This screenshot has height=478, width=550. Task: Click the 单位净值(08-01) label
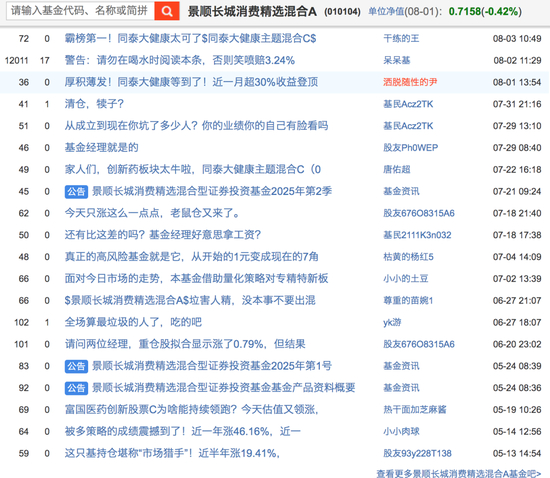point(405,12)
